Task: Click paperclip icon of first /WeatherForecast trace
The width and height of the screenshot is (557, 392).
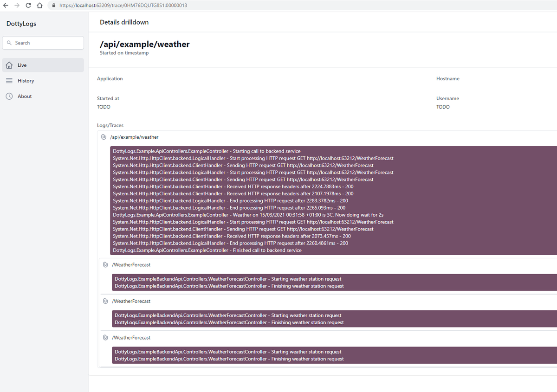Action: click(x=105, y=265)
